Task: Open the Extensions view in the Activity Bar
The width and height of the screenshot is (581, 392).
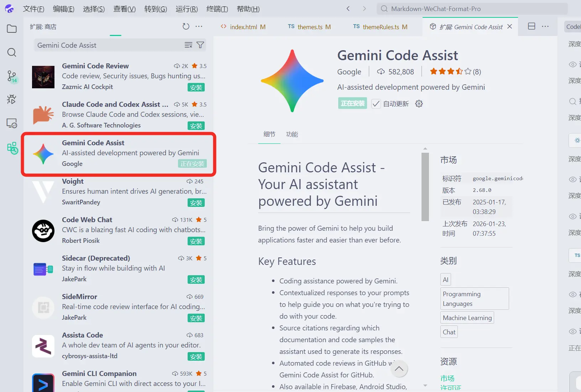Action: coord(12,148)
